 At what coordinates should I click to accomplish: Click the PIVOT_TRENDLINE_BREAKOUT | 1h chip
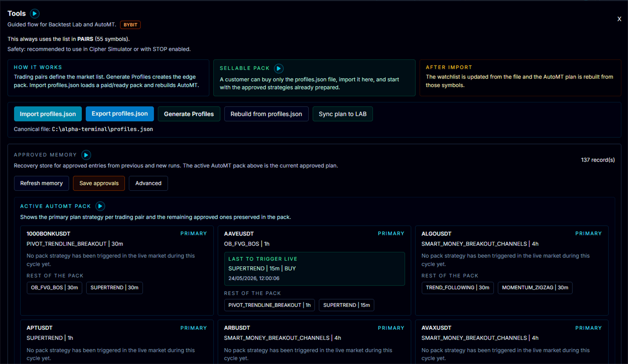(269, 305)
